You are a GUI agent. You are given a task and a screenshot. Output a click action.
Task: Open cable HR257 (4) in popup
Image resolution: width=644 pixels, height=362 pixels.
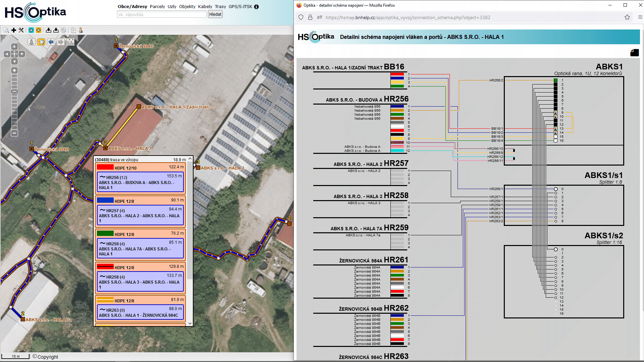141,216
